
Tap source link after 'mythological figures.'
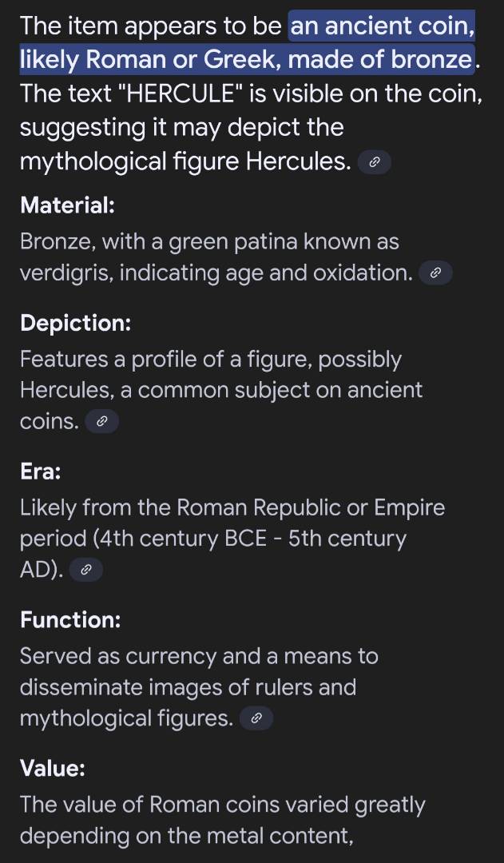pyautogui.click(x=256, y=718)
